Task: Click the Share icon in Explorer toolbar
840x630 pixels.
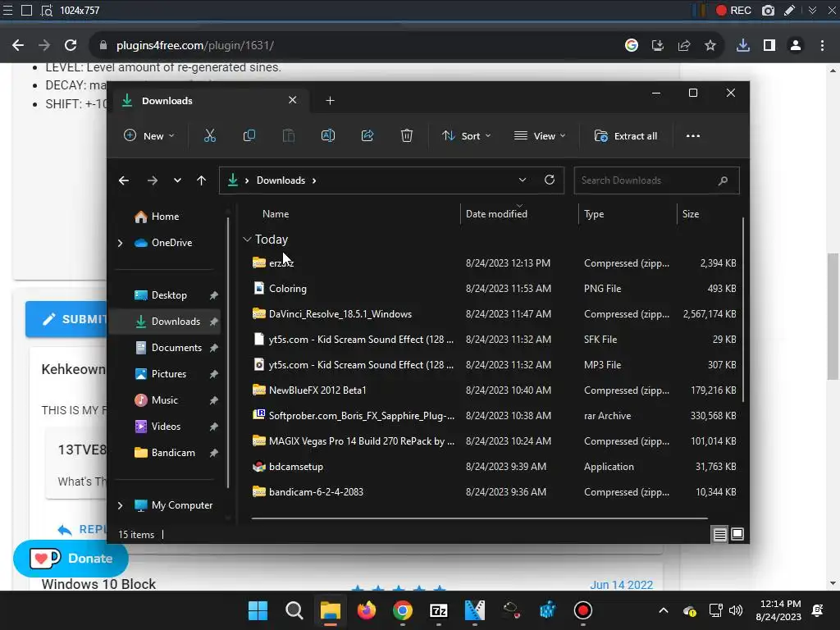Action: click(367, 136)
